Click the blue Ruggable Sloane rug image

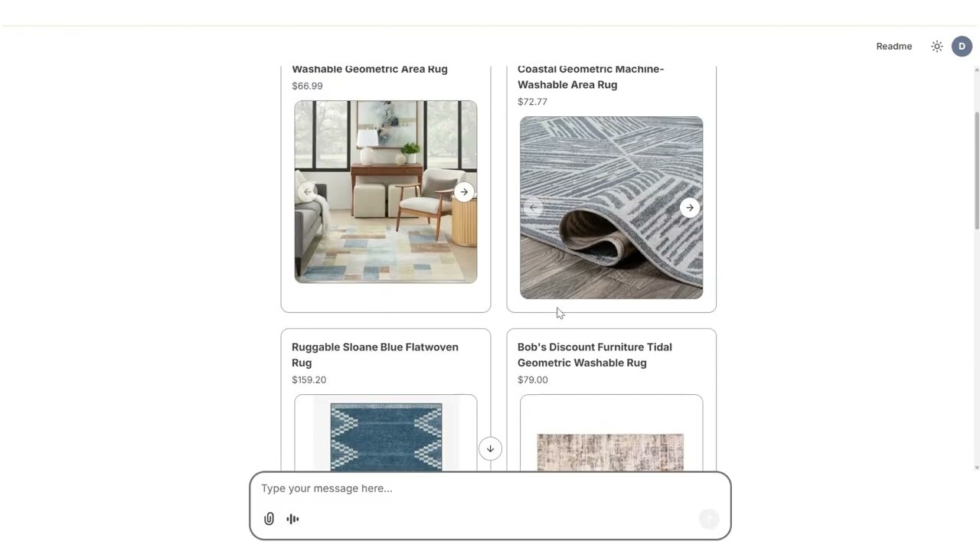386,433
